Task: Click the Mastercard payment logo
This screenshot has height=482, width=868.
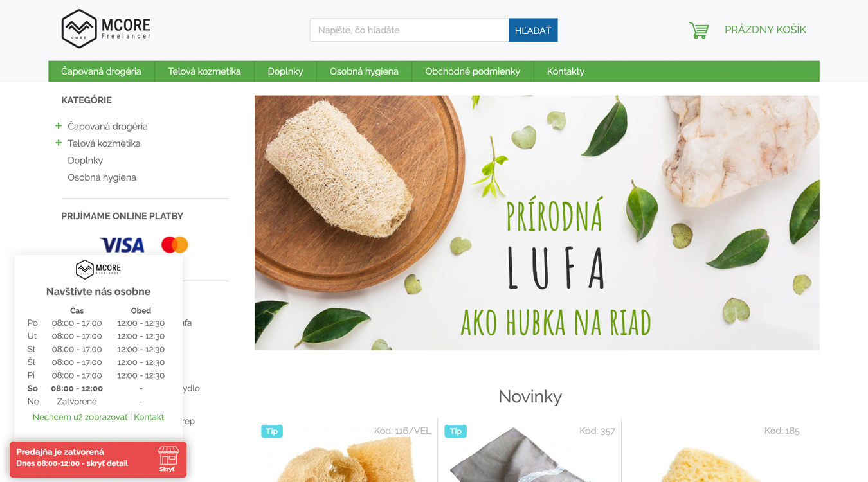Action: tap(175, 244)
